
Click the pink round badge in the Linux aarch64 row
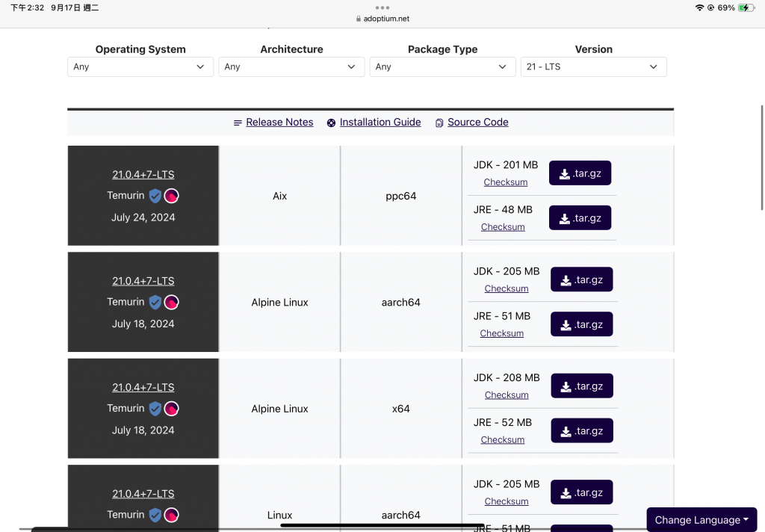(171, 515)
